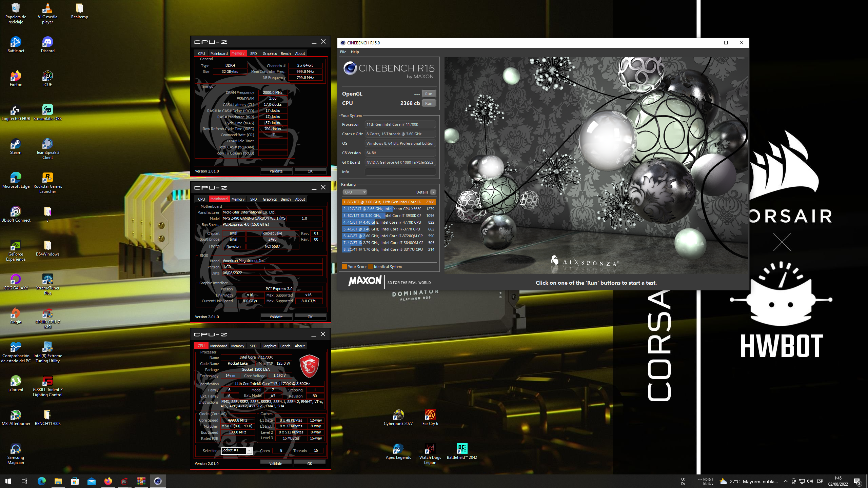Open the taskbar clock showing 1:45

(838, 481)
